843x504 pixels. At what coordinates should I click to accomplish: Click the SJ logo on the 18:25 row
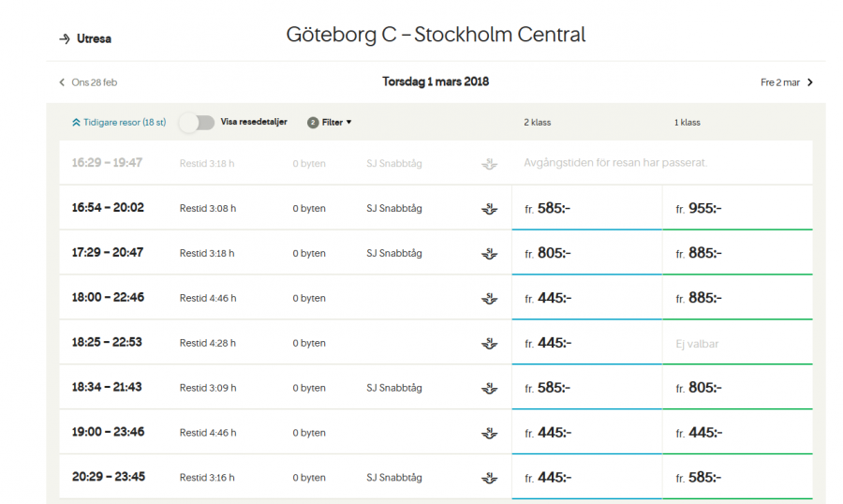(489, 344)
